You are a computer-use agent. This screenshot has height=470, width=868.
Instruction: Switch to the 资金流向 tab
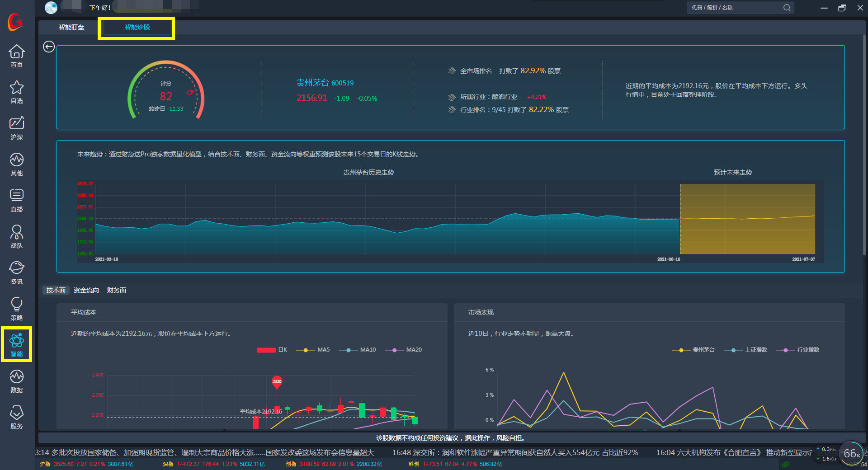point(86,290)
